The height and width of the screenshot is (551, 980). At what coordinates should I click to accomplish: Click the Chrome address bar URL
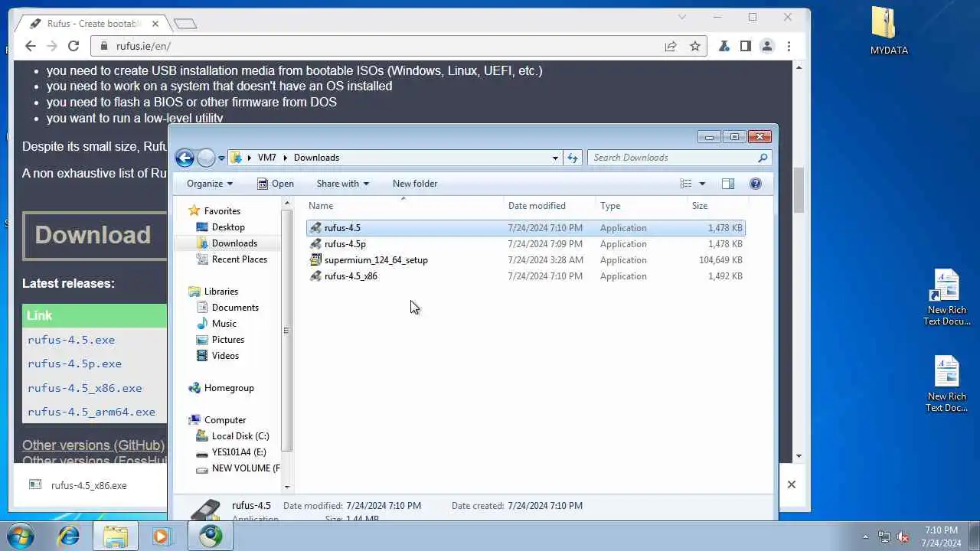click(143, 46)
